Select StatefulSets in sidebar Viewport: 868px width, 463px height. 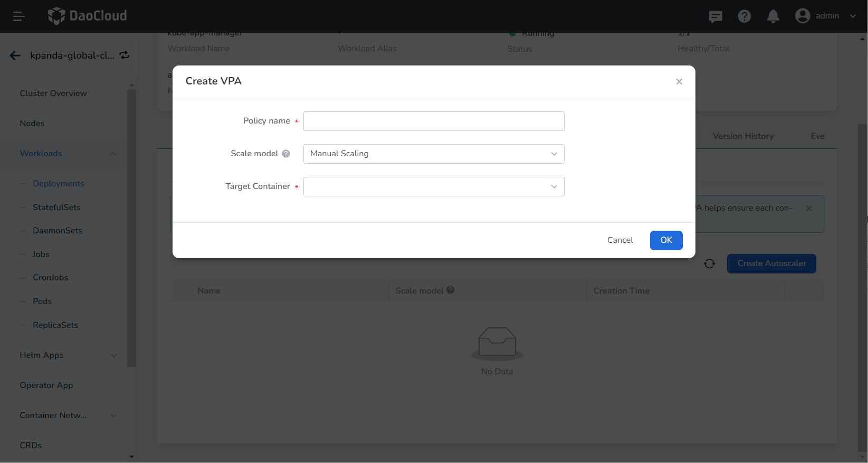pyautogui.click(x=56, y=207)
